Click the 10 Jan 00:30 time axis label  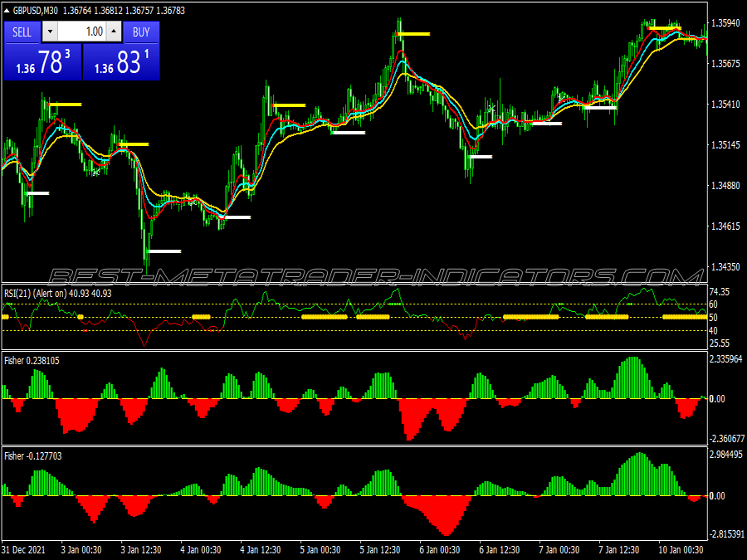681,549
